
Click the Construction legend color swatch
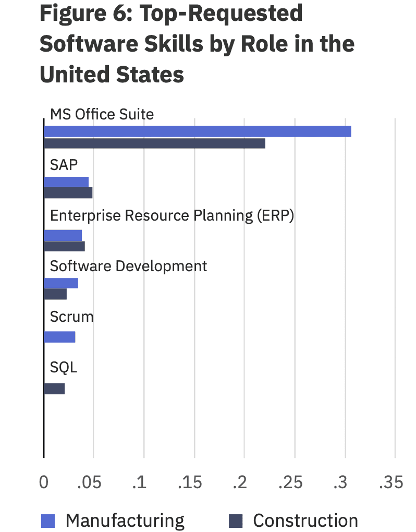point(236,521)
